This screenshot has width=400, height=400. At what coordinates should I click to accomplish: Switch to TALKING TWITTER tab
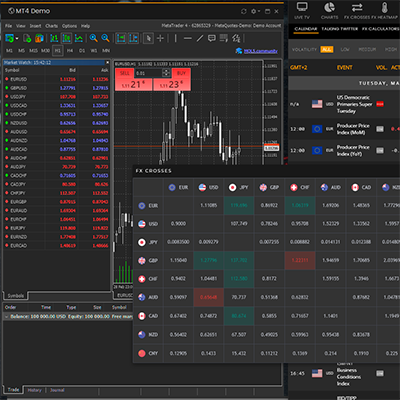pos(339,29)
